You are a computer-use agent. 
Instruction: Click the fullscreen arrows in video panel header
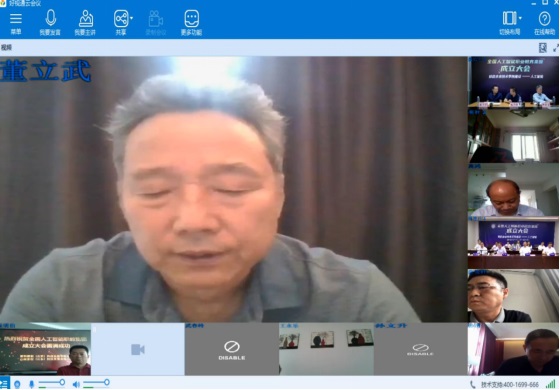pyautogui.click(x=556, y=48)
